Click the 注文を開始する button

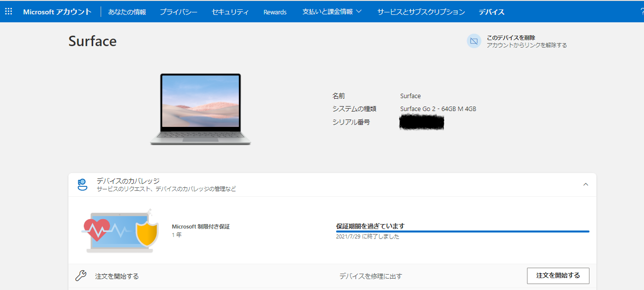tap(558, 276)
